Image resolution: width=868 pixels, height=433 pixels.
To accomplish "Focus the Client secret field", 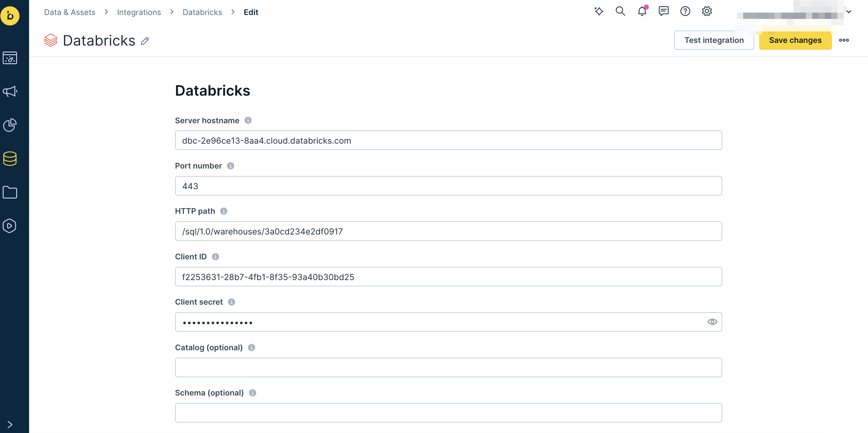I will (448, 322).
